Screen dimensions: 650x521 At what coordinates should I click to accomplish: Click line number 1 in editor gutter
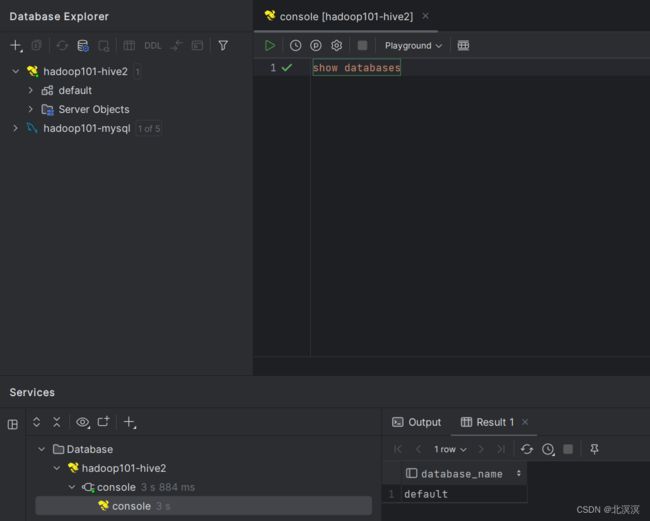pos(273,68)
